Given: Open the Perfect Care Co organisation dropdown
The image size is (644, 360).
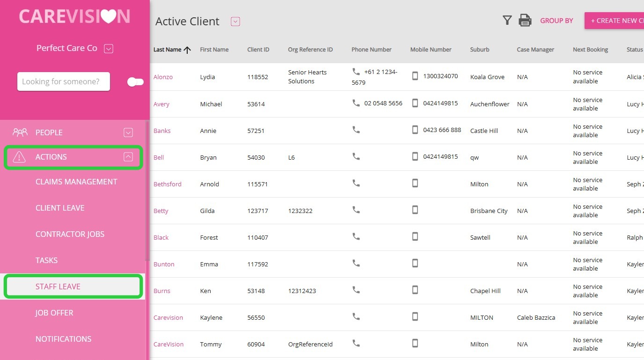Looking at the screenshot, I should click(x=109, y=48).
